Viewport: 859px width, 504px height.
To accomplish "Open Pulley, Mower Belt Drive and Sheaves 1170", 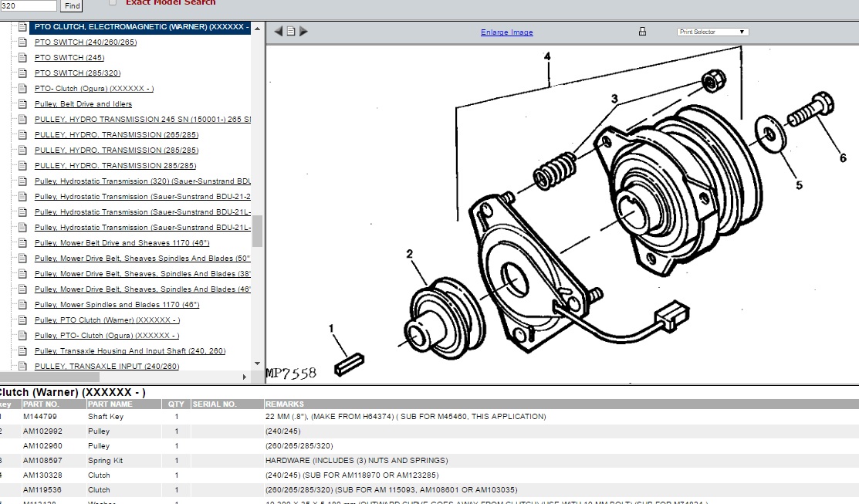I will pyautogui.click(x=122, y=242).
